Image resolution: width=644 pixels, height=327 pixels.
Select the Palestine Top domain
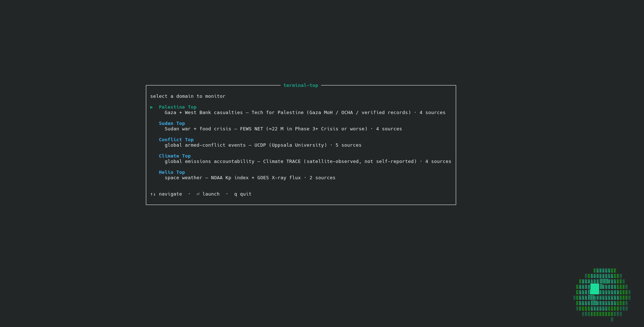pyautogui.click(x=177, y=107)
